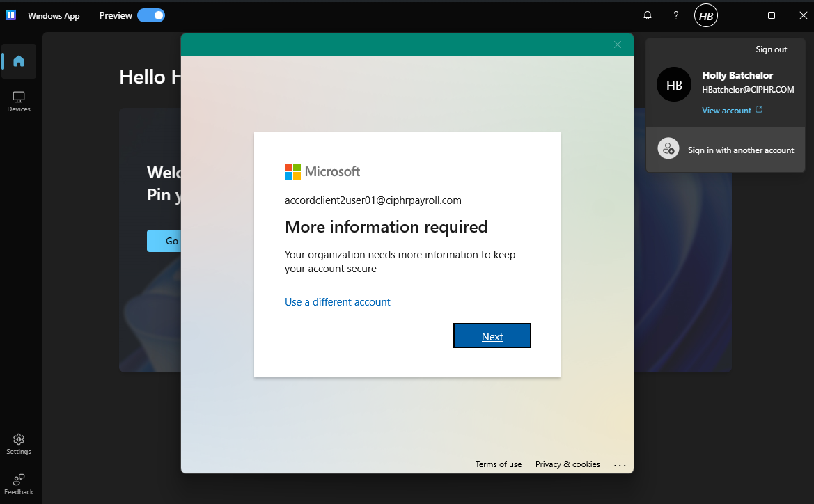The image size is (814, 504).
Task: Click the Holly Batchelor name text
Action: coord(737,75)
